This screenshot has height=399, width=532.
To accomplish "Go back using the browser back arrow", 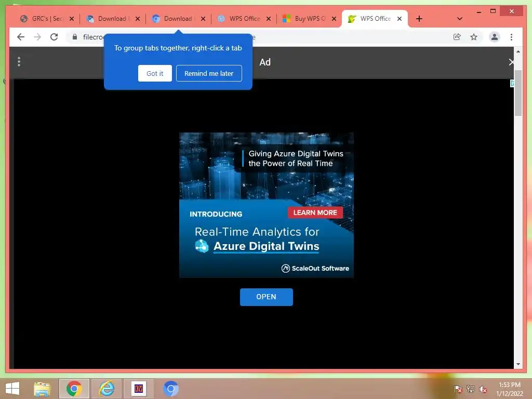I will [x=21, y=37].
